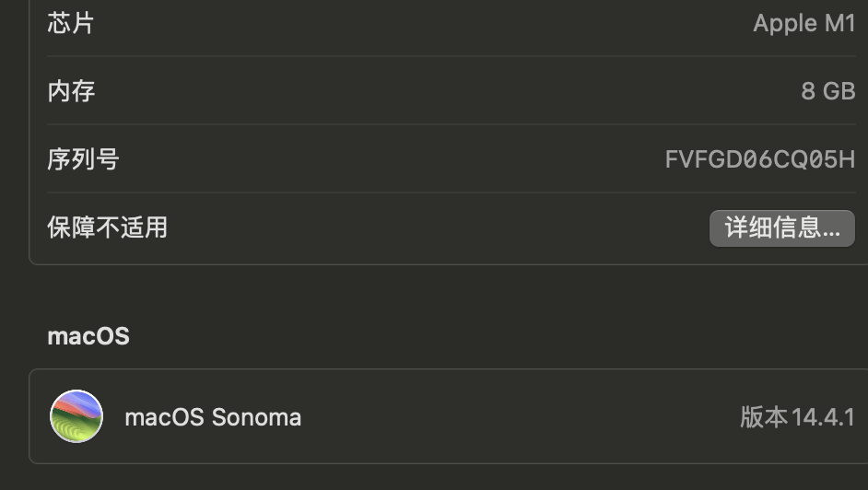Click the 8 GB memory value
The image size is (868, 490).
(x=827, y=91)
